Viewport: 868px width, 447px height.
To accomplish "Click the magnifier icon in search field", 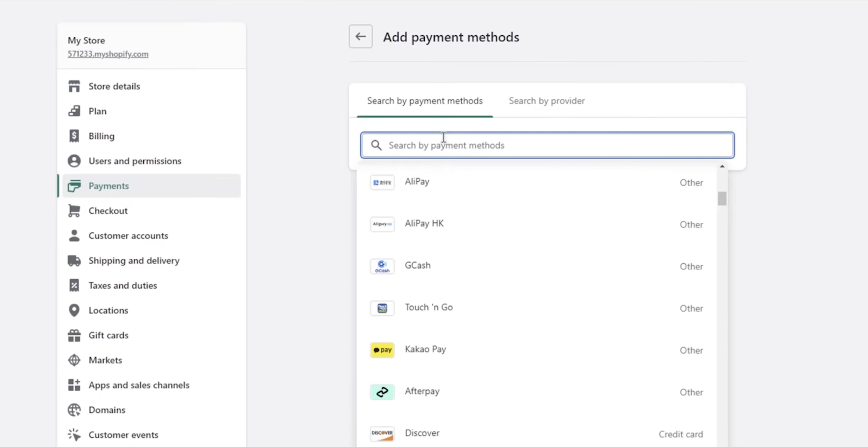I will tap(376, 145).
